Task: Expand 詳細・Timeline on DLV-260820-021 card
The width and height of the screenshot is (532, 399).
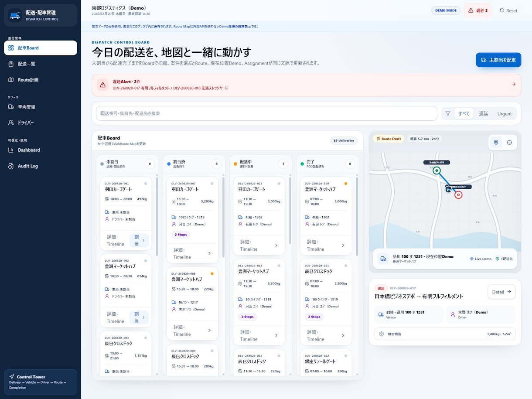Action: pos(326,335)
